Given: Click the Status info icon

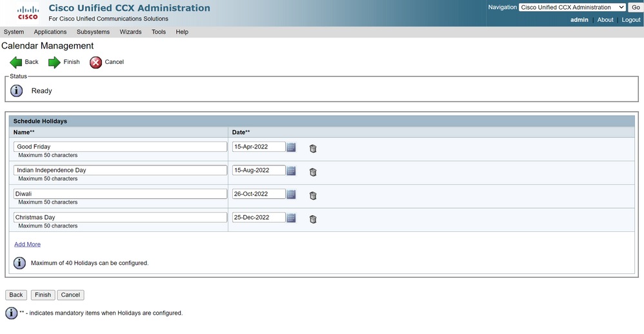Looking at the screenshot, I should click(16, 90).
